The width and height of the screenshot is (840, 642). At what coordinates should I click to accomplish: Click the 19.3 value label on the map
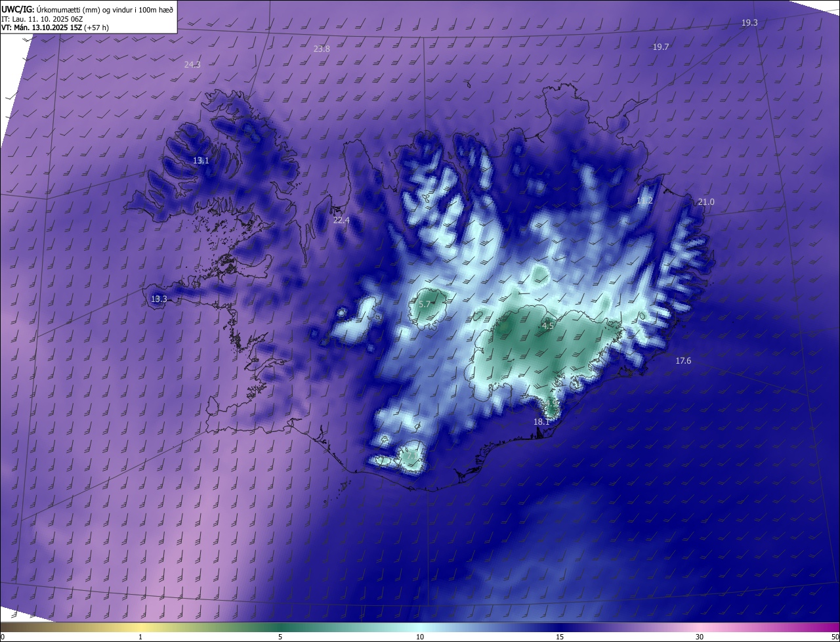(749, 22)
